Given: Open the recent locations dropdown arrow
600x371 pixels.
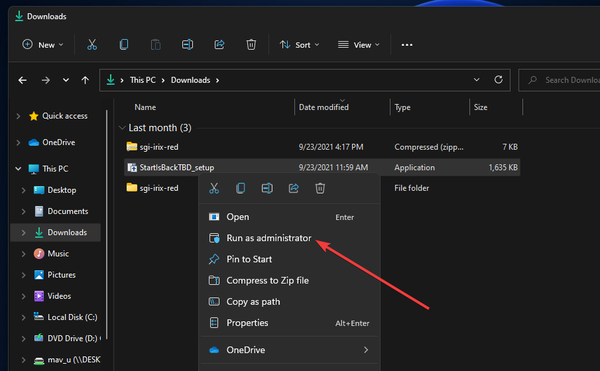Looking at the screenshot, I should pos(66,80).
